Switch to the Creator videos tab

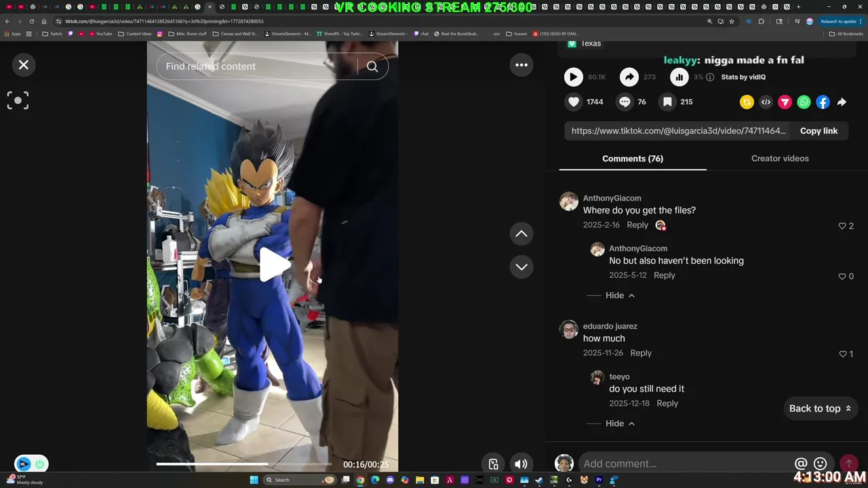780,159
